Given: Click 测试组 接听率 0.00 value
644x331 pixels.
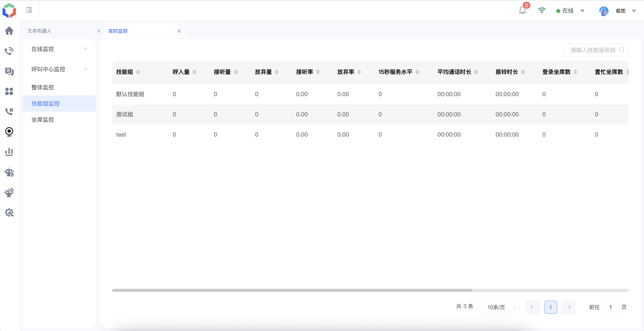Looking at the screenshot, I should [x=302, y=115].
